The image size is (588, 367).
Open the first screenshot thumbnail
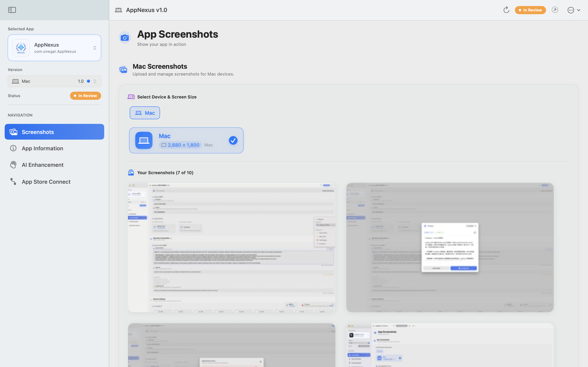tap(231, 247)
